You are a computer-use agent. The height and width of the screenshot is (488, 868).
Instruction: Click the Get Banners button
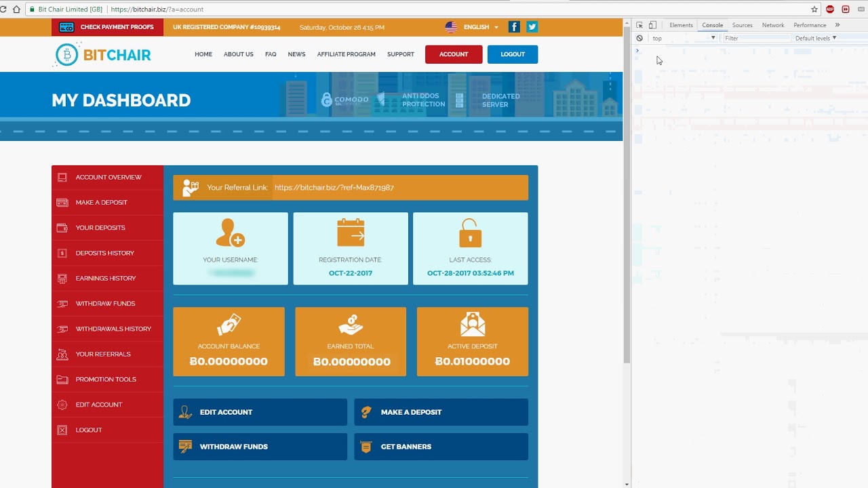pos(441,447)
